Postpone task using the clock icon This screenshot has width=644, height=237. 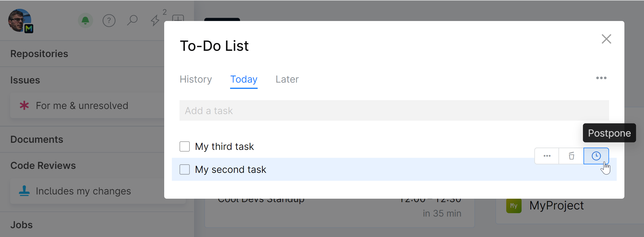pyautogui.click(x=596, y=156)
